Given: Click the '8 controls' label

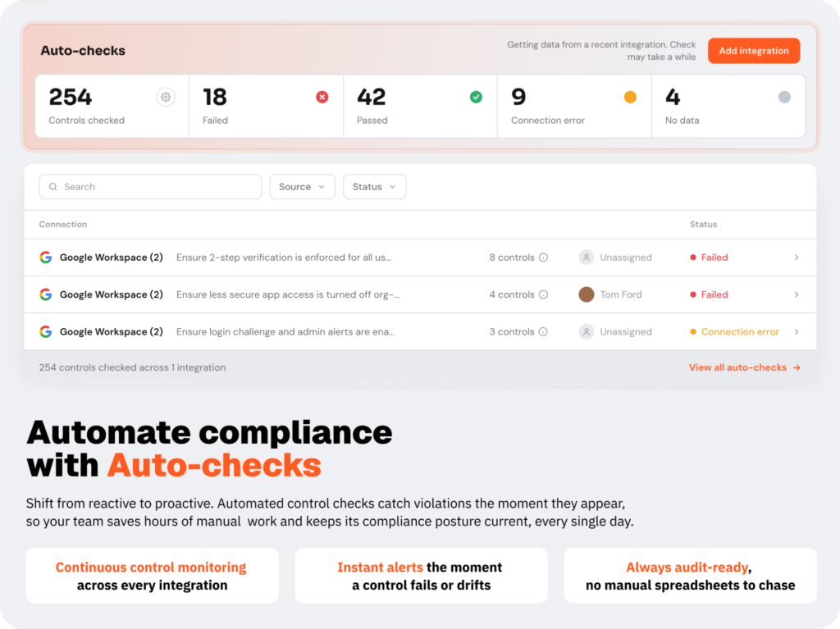Looking at the screenshot, I should tap(512, 258).
